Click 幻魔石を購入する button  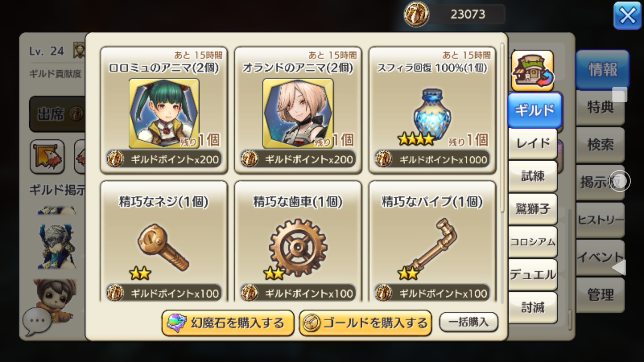coord(228,323)
